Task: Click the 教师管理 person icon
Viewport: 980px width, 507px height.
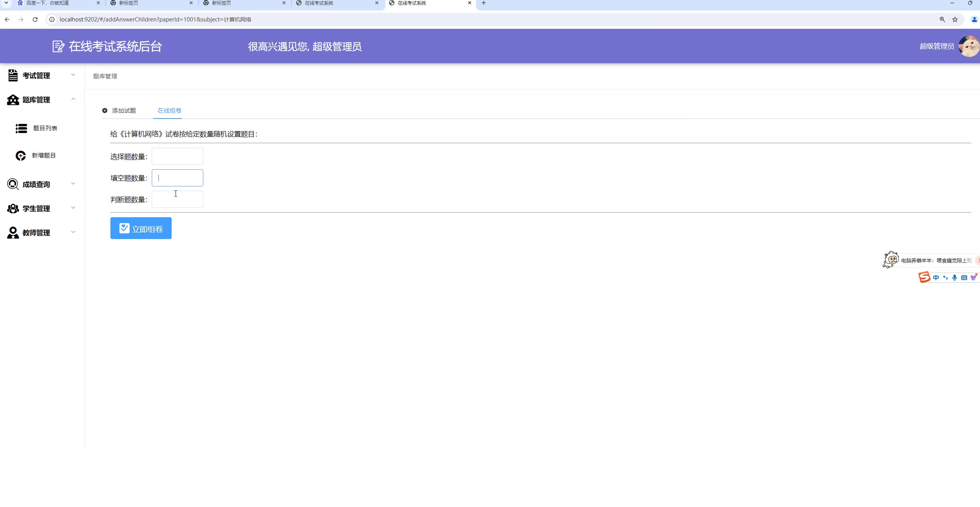Action: (x=13, y=233)
